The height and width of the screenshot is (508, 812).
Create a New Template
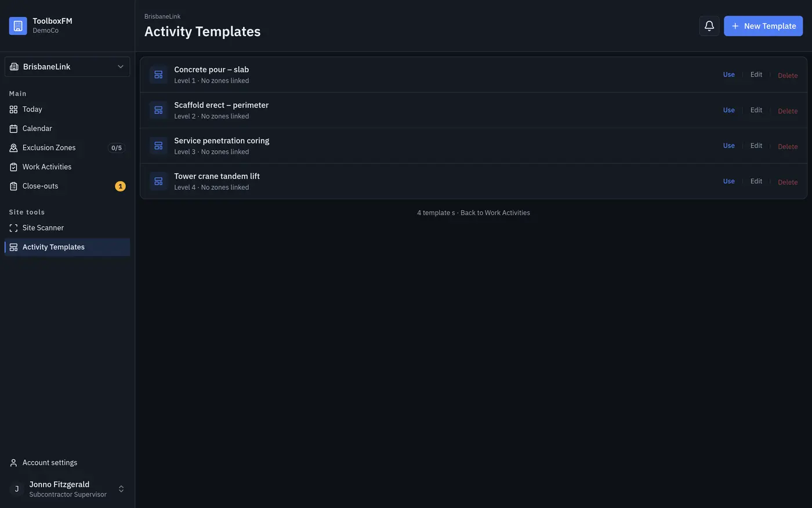pyautogui.click(x=763, y=26)
